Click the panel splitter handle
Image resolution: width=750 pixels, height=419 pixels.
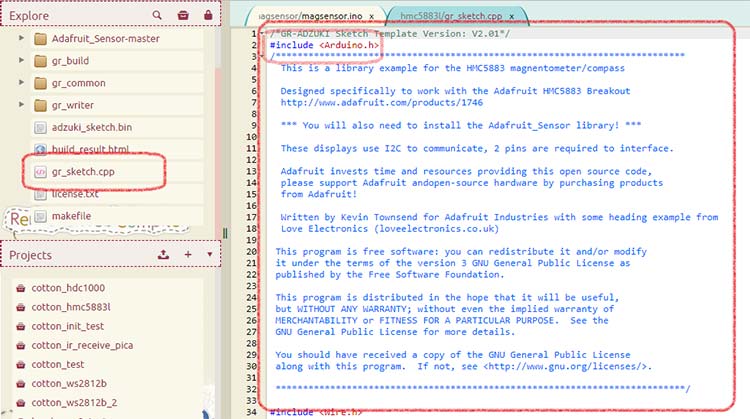point(225,233)
